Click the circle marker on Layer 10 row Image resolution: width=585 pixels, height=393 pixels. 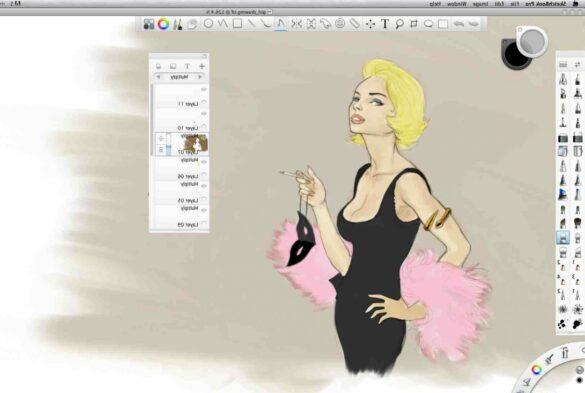click(204, 126)
